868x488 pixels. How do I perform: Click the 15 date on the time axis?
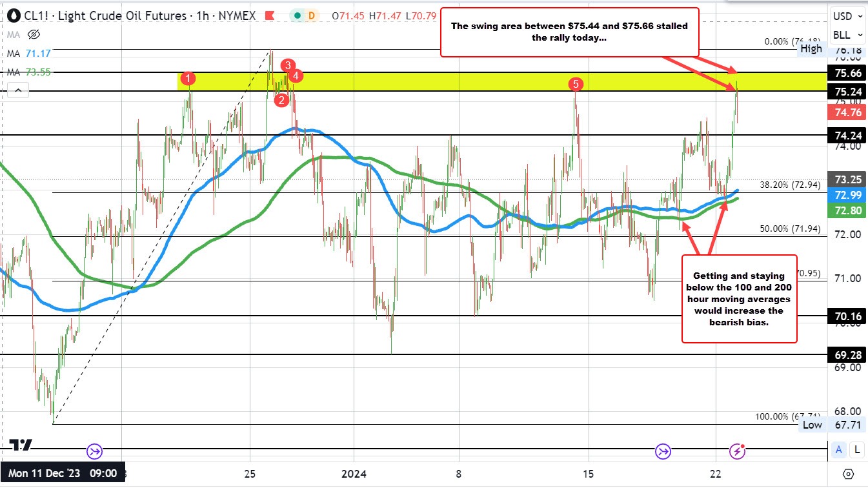coord(588,473)
